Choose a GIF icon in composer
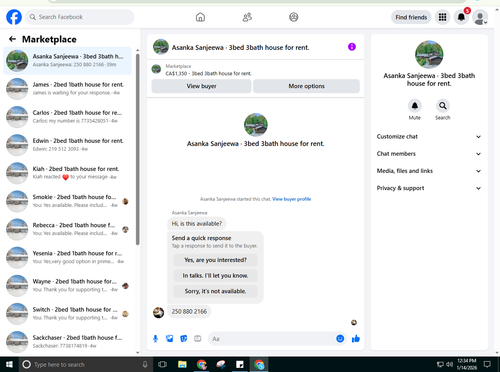The height and width of the screenshot is (372, 500). click(198, 339)
